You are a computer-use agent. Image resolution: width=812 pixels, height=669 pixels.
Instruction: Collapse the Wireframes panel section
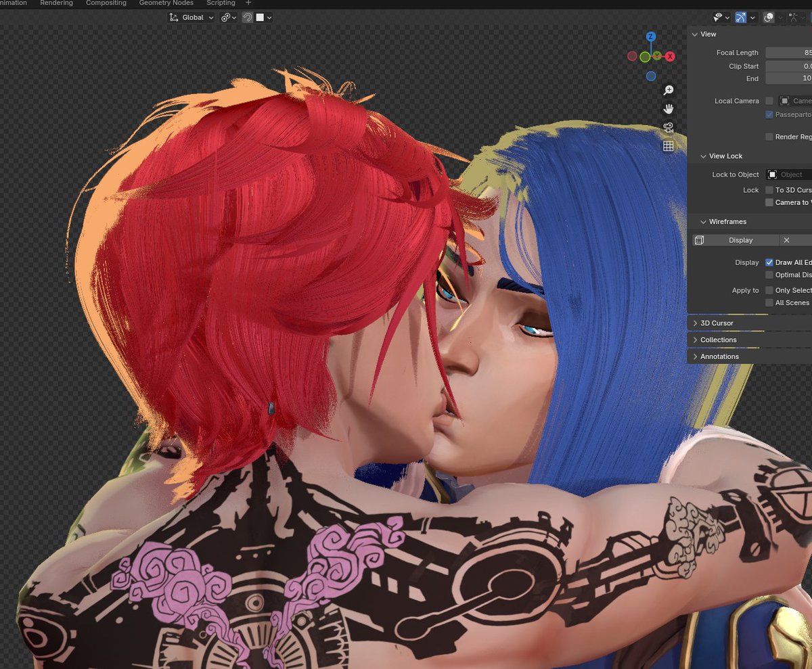[702, 222]
